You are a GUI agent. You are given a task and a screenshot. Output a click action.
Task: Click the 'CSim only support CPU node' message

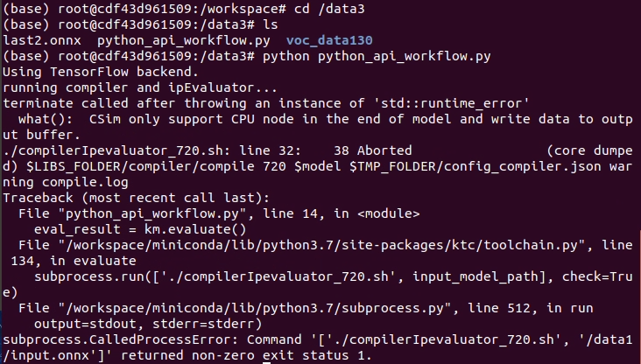tap(191, 119)
